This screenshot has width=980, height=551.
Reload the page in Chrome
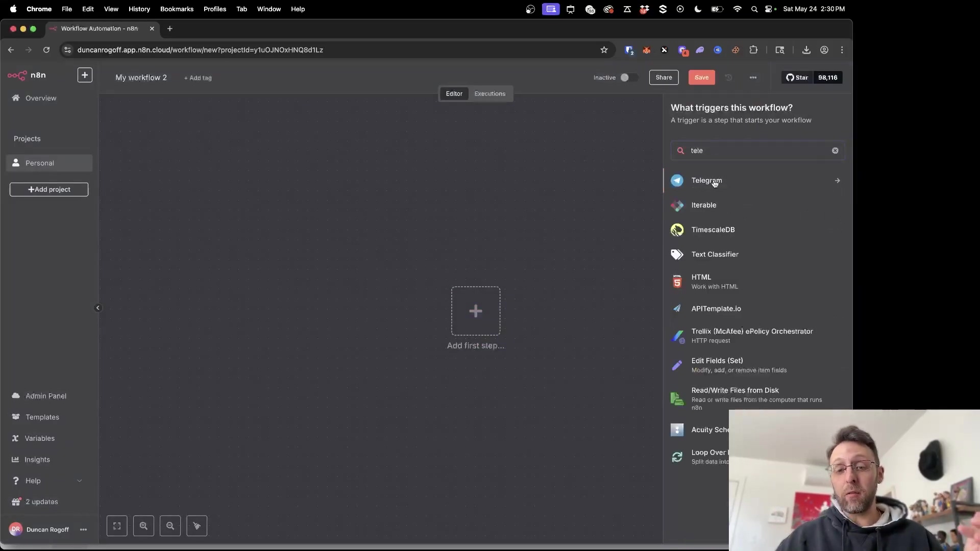pos(46,50)
